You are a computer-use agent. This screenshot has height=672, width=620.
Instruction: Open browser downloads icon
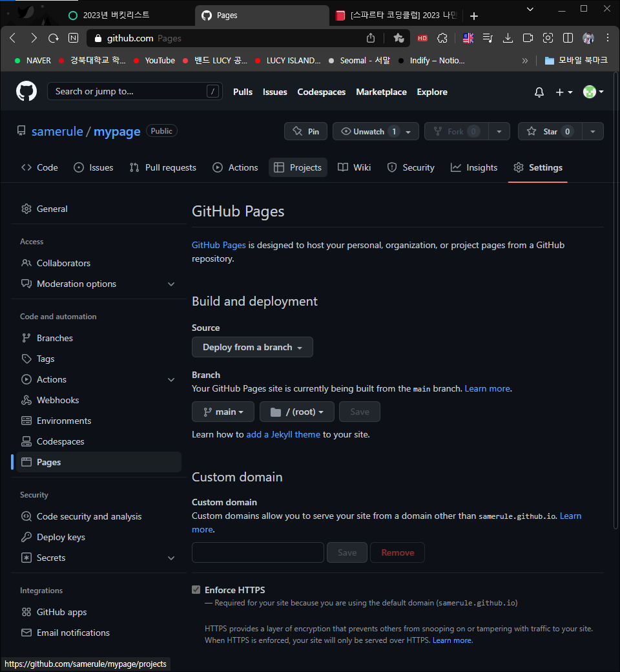point(508,38)
